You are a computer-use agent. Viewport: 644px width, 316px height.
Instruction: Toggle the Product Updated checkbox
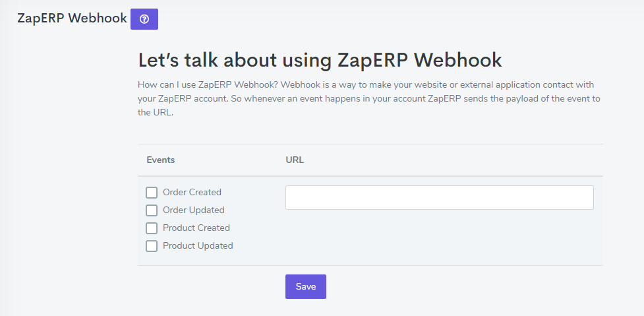point(152,245)
